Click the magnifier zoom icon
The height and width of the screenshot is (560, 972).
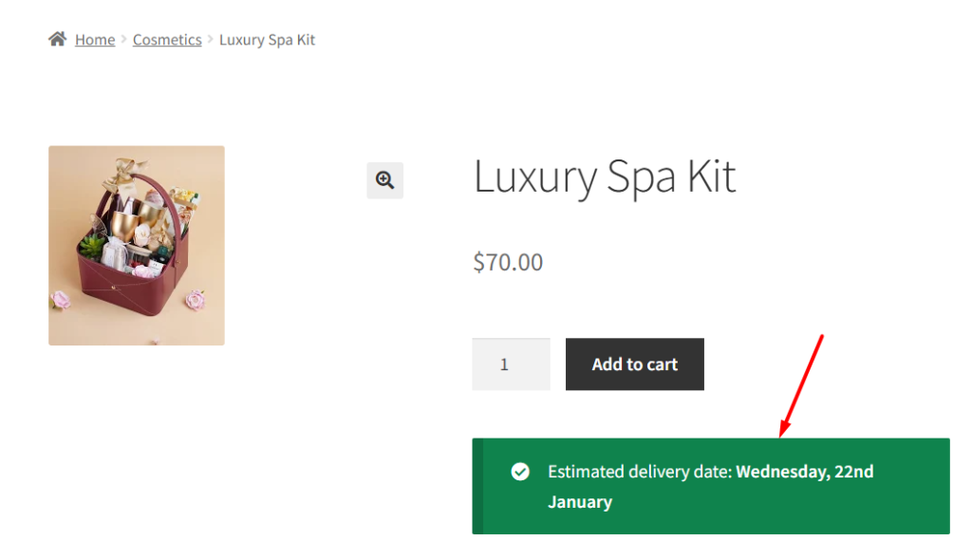click(x=384, y=180)
